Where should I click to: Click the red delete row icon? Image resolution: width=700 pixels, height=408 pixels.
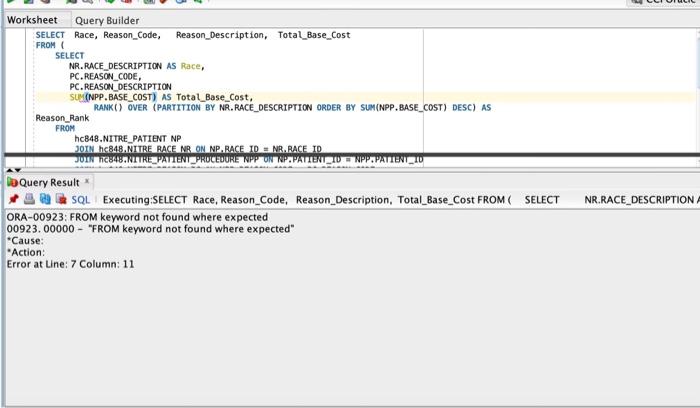pyautogui.click(x=61, y=199)
